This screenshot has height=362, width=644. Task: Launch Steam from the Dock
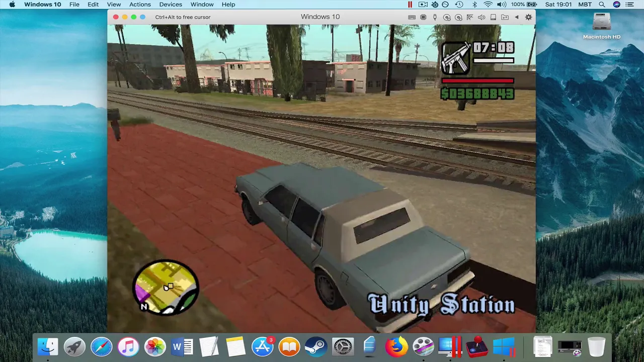(x=316, y=347)
